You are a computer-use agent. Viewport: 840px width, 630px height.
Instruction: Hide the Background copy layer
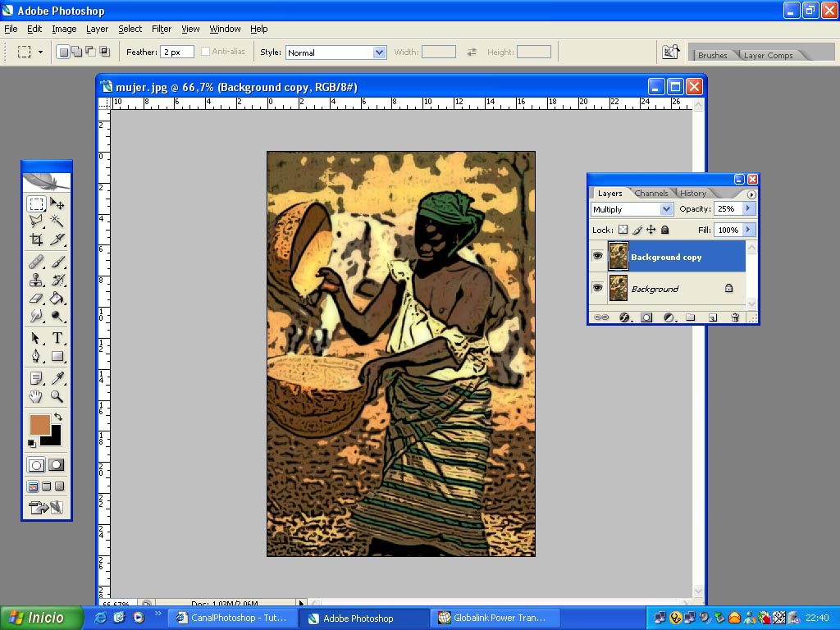597,256
